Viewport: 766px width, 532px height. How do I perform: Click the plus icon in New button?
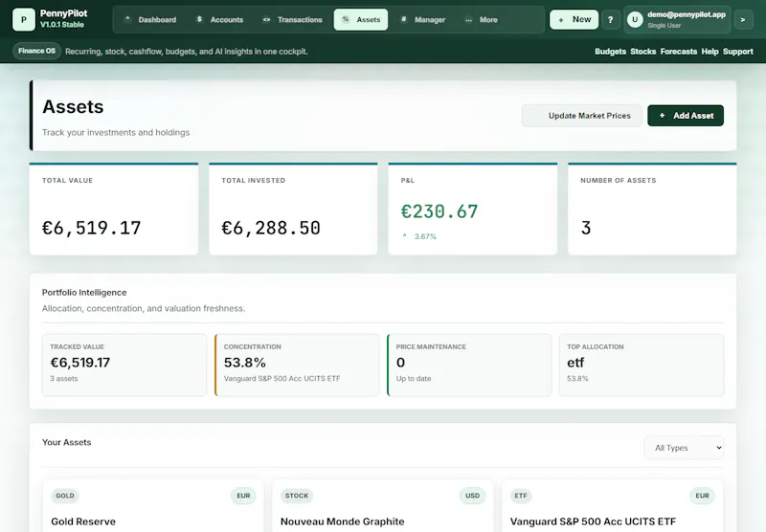pos(561,20)
